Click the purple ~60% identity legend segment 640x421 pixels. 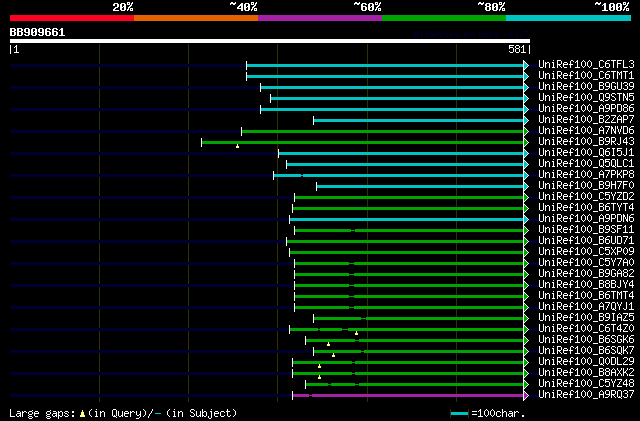320,18
